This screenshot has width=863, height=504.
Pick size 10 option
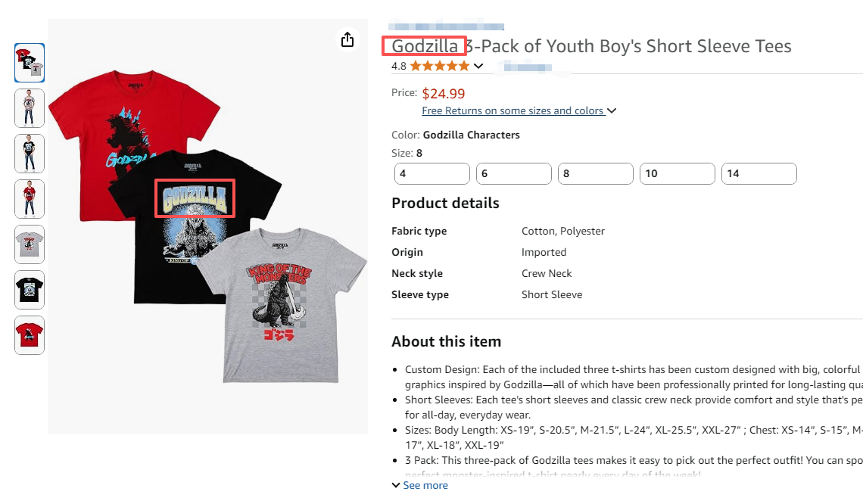point(678,173)
